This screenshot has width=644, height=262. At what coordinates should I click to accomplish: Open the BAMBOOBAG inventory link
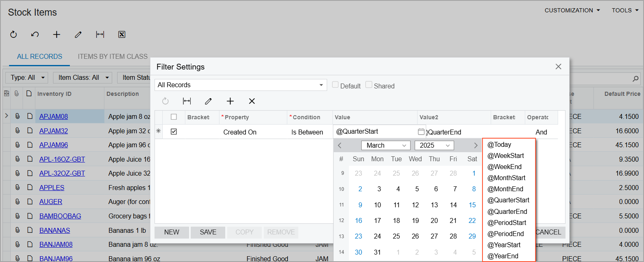(60, 216)
